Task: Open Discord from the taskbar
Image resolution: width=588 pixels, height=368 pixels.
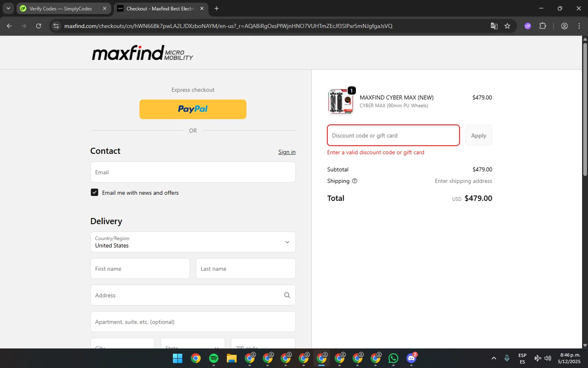Action: 411,358
